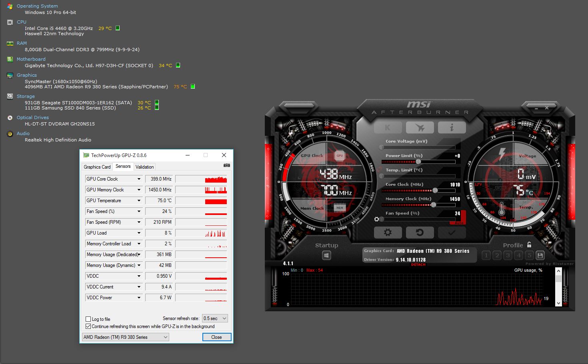Open the GPU Memory Clock sensor dropdown
This screenshot has width=588, height=364.
tap(139, 190)
